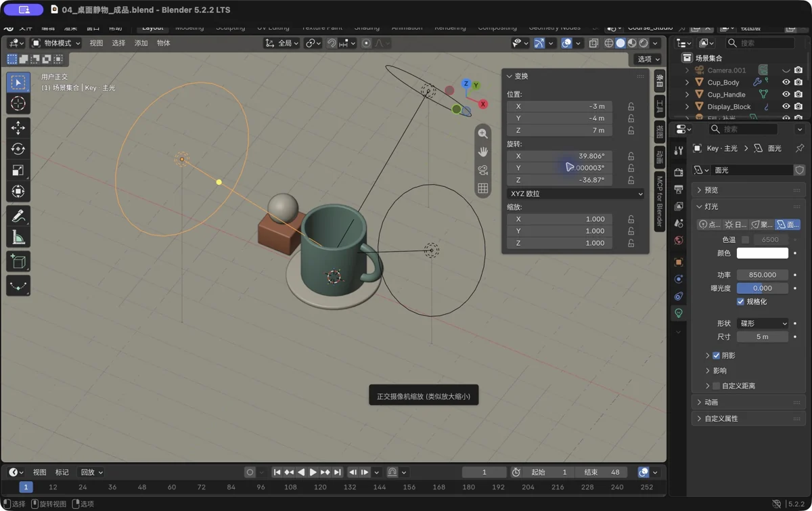Switch perspective/orthographic with the grid icon

pos(482,188)
